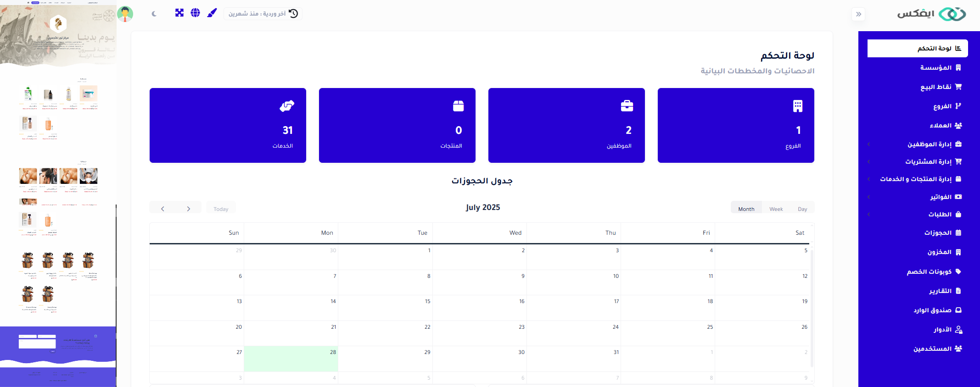Expand إدارة الموظفين submenu chevron
980x387 pixels.
click(x=869, y=144)
